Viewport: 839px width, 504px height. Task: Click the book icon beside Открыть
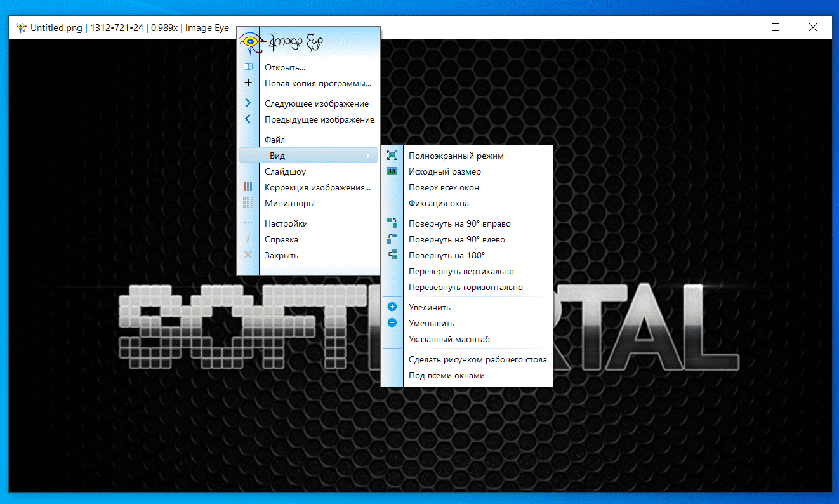pos(248,67)
